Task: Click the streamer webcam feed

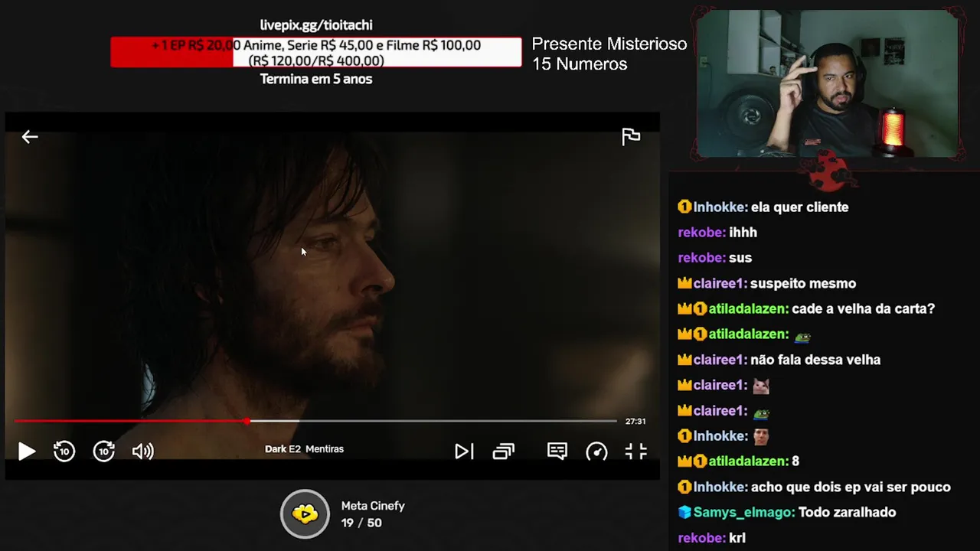Action: [x=827, y=83]
